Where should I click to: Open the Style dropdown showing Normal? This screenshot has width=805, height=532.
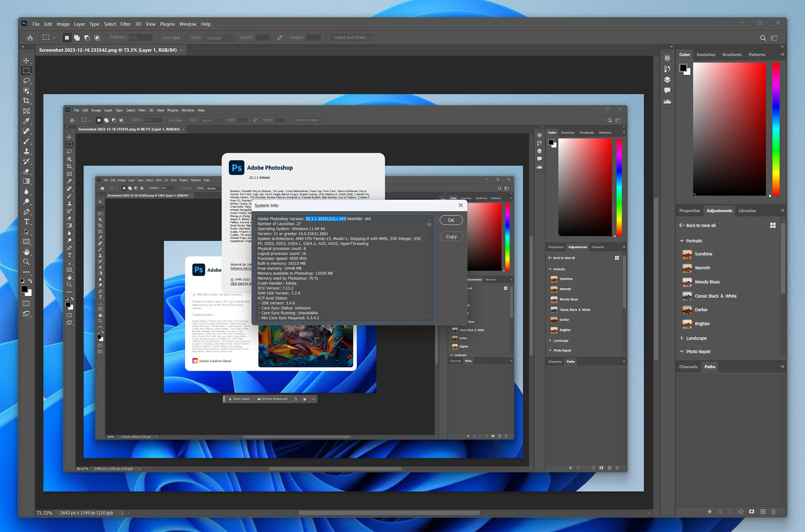pos(220,38)
